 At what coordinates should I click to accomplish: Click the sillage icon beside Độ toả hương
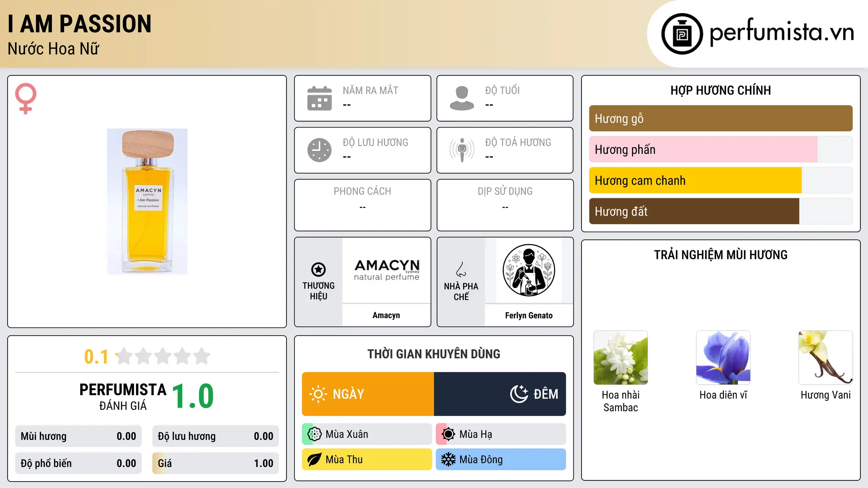(x=462, y=150)
